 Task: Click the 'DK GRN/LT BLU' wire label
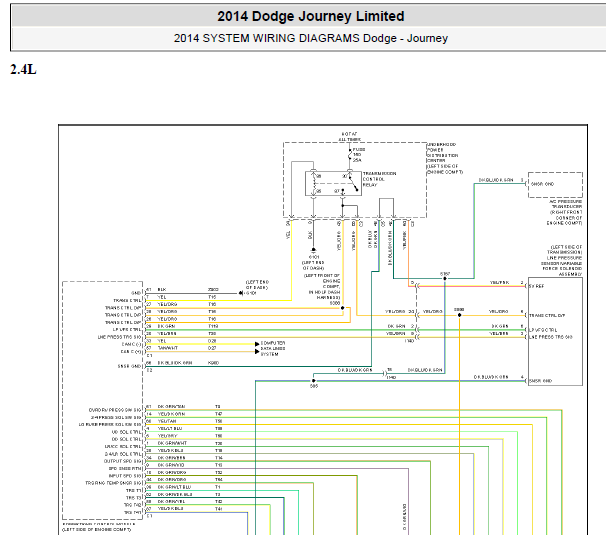174,487
